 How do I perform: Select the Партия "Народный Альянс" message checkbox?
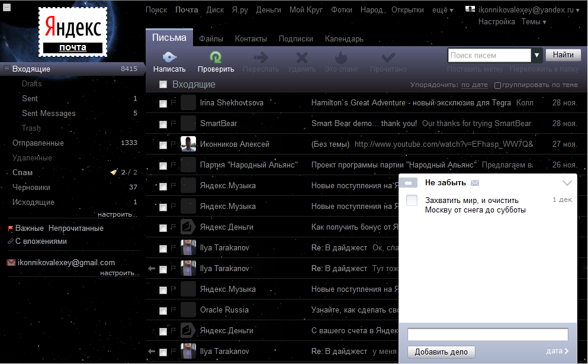[x=163, y=165]
